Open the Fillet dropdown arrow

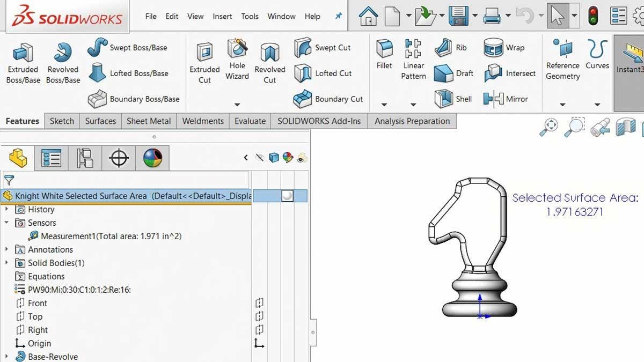[384, 105]
